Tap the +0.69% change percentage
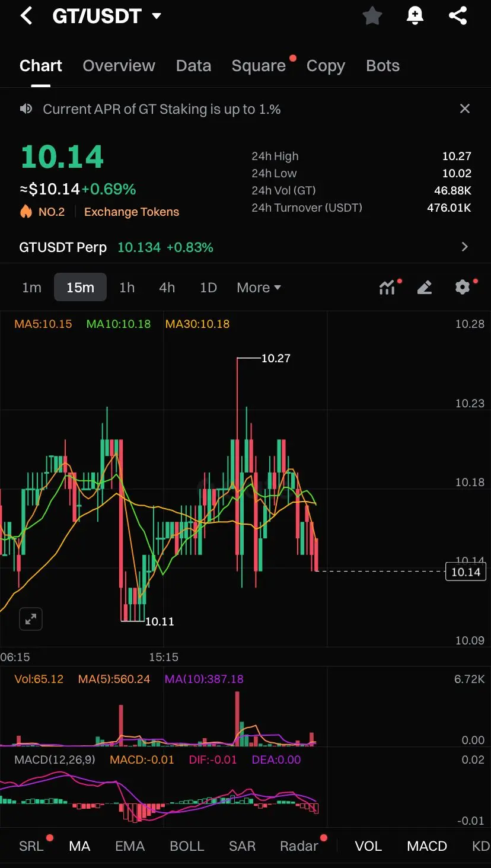This screenshot has width=491, height=868. pyautogui.click(x=109, y=189)
